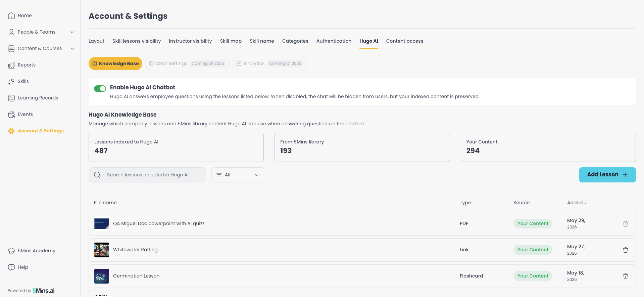
Task: Delete the QA Miguel Doc powerpoint lesson
Action: pos(626,224)
